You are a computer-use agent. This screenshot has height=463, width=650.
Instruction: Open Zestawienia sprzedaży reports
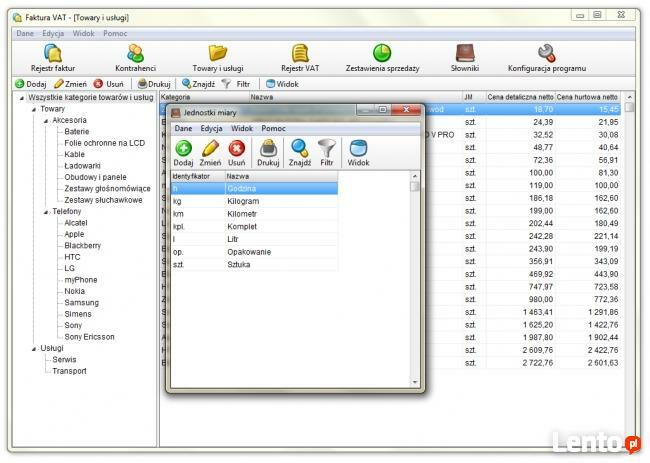coord(382,57)
